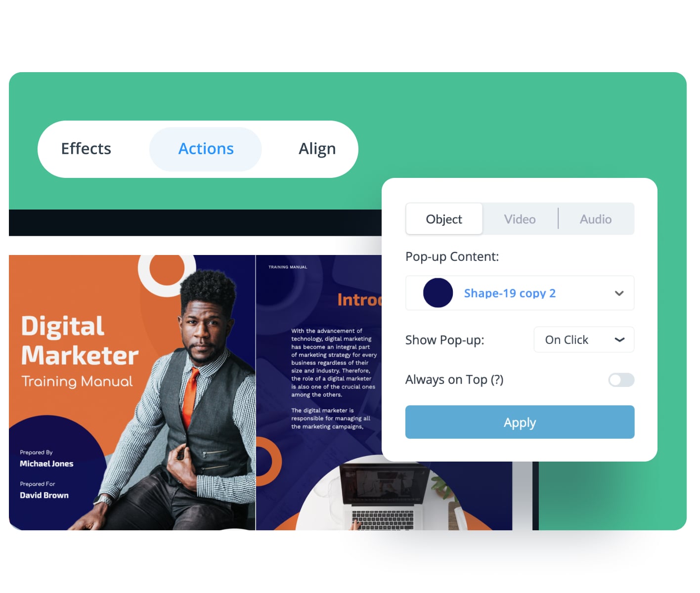Click the Shape-19 copy 2 label
Image resolution: width=700 pixels, height=593 pixels.
point(510,293)
